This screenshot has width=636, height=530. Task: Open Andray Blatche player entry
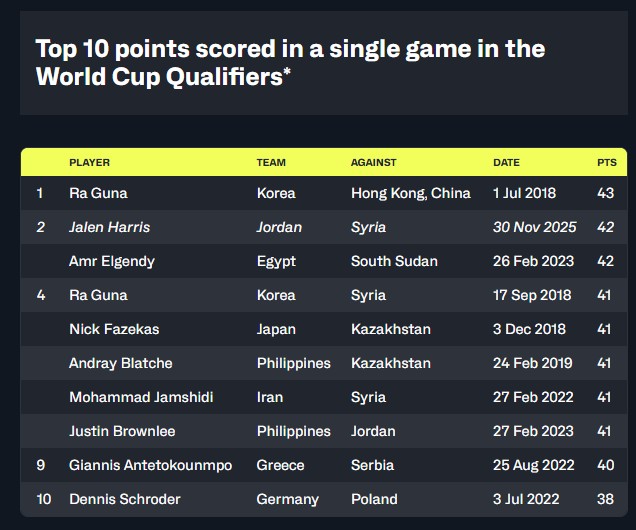[x=120, y=363]
